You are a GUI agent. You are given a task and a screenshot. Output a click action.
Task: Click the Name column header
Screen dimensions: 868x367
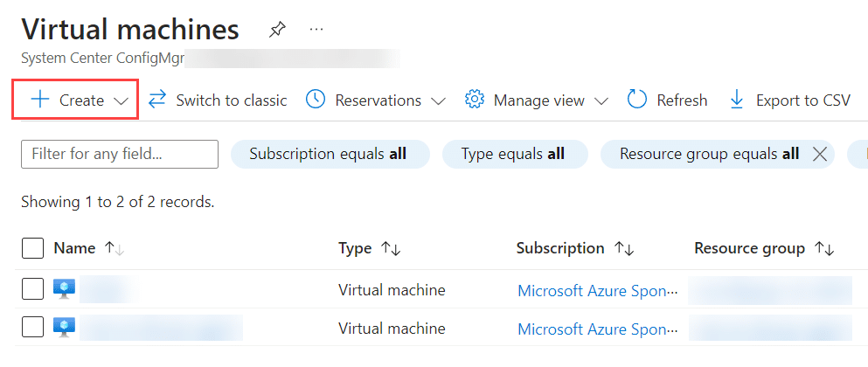point(74,248)
